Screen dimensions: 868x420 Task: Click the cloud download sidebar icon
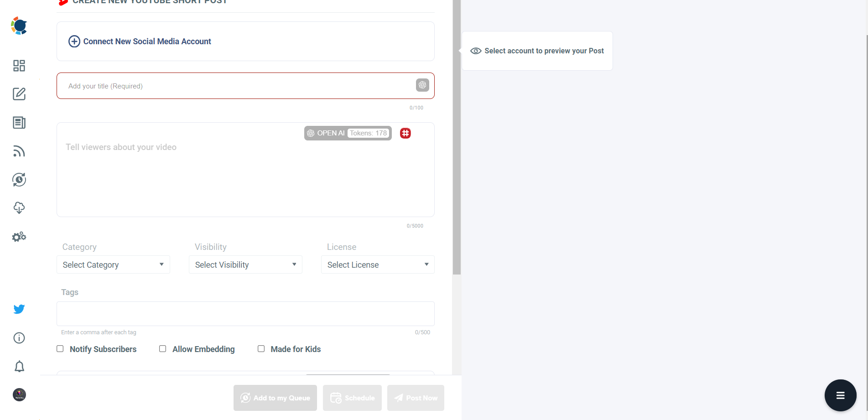(19, 208)
